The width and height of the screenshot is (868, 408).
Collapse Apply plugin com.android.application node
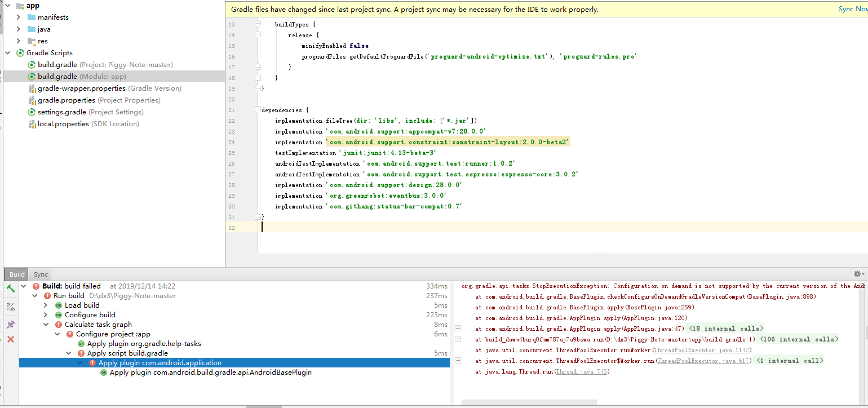(80, 363)
